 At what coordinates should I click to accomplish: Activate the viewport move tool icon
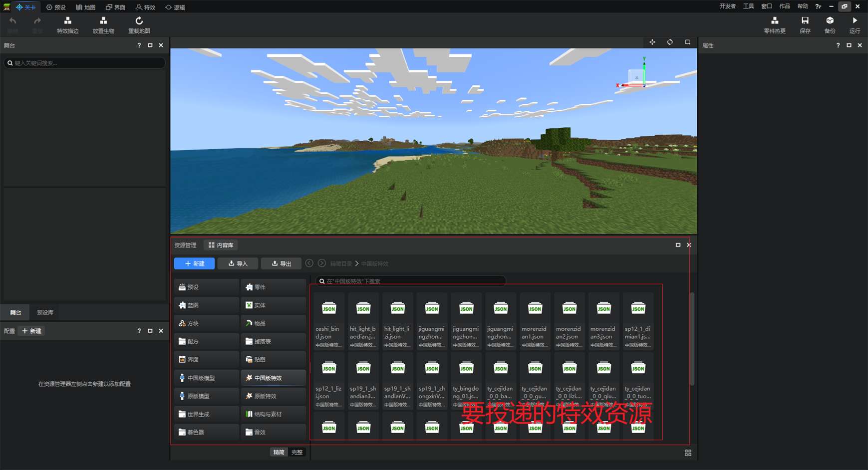pyautogui.click(x=652, y=42)
